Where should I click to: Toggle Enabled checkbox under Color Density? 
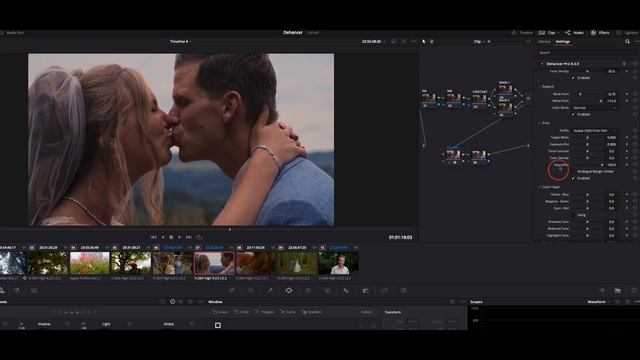[573, 78]
